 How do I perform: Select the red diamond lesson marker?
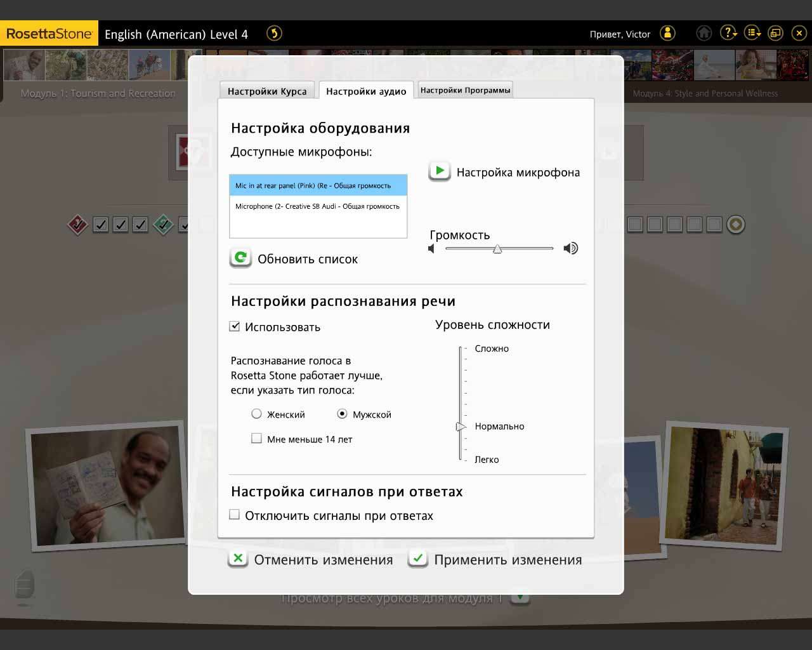click(x=77, y=224)
